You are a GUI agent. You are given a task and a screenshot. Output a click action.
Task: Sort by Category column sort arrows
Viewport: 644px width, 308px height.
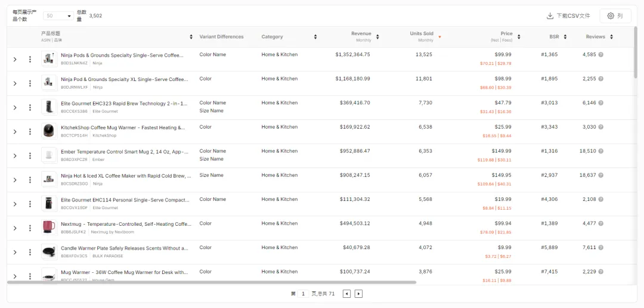315,37
